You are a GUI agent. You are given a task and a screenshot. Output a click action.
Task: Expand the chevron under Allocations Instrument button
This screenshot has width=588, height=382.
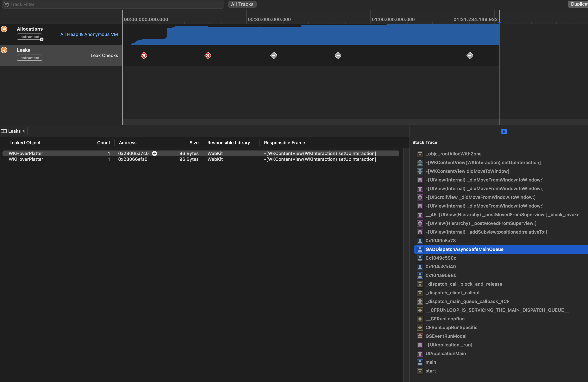click(x=42, y=39)
